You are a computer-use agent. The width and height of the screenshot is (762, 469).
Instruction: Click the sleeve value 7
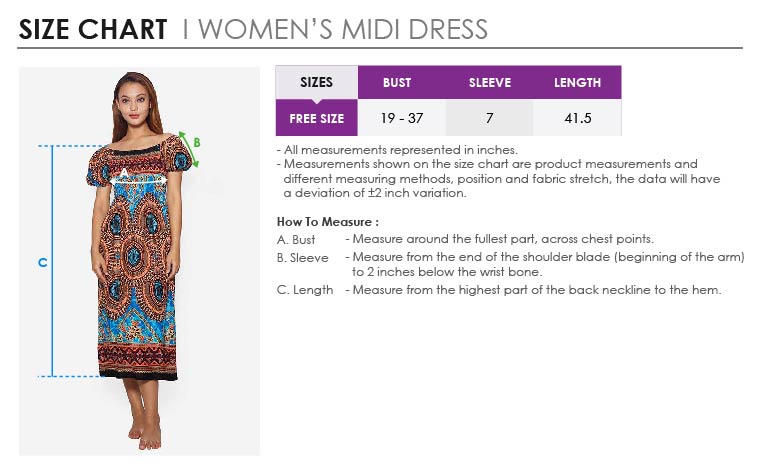(489, 118)
